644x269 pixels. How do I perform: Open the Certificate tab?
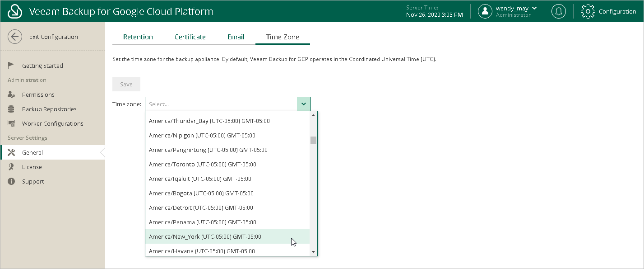[x=190, y=37]
